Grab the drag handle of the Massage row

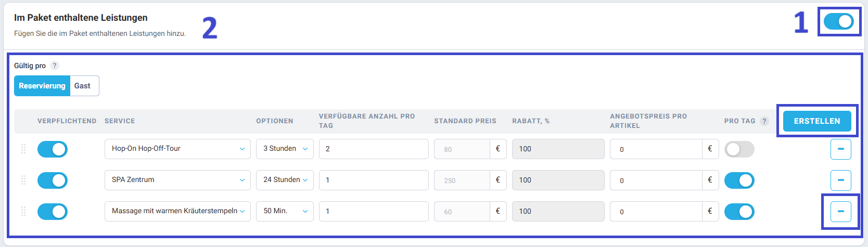[23, 212]
